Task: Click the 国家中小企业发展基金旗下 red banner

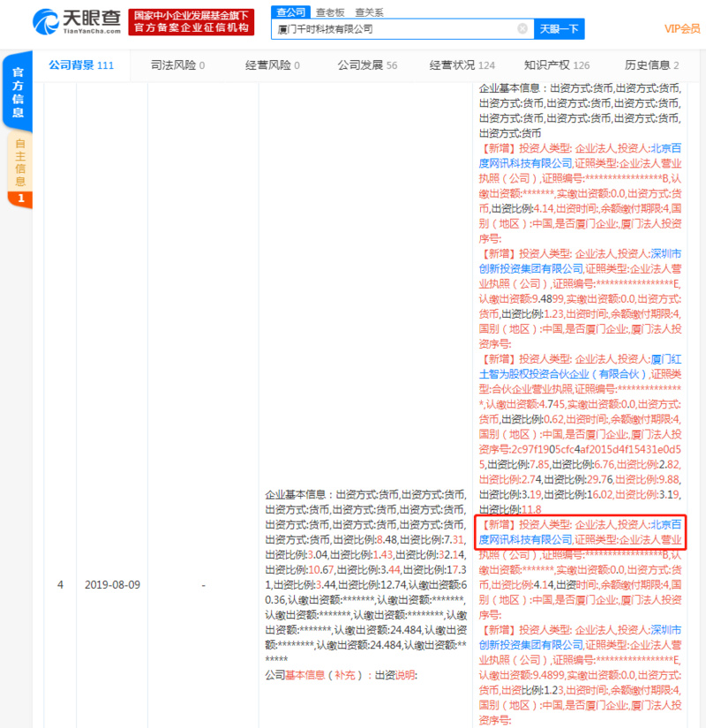Action: [192, 16]
